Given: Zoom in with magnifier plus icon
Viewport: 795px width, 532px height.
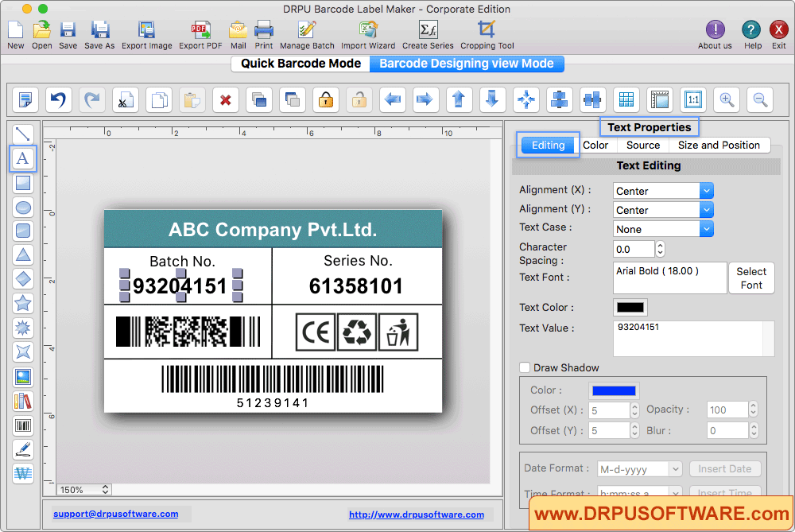Looking at the screenshot, I should 727,99.
